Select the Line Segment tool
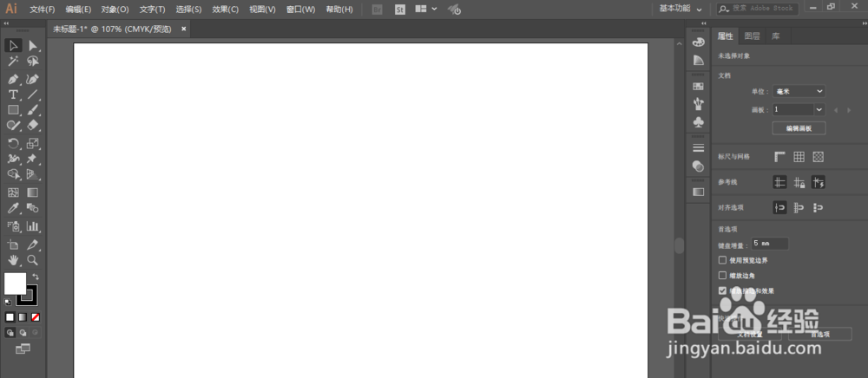Screen dimensions: 868x378 [33, 94]
